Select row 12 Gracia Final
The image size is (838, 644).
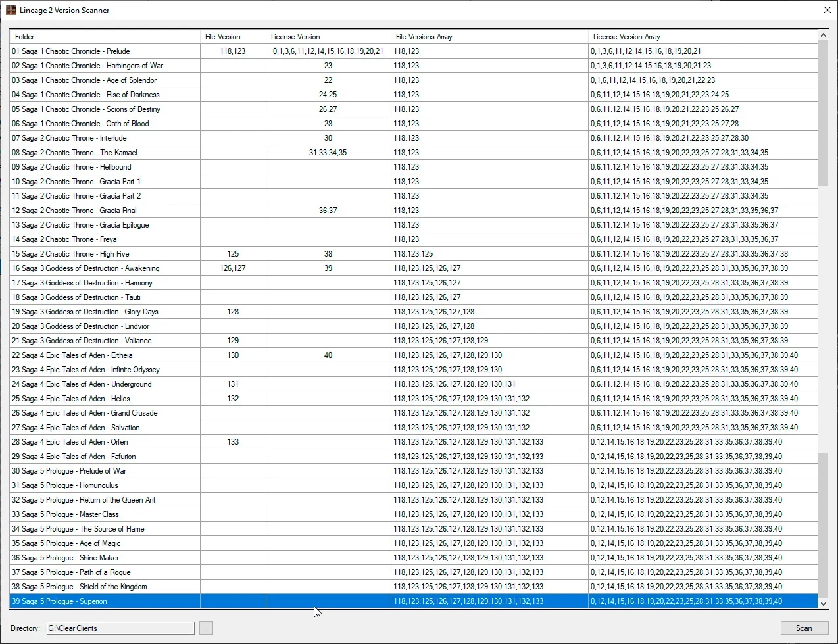point(413,211)
